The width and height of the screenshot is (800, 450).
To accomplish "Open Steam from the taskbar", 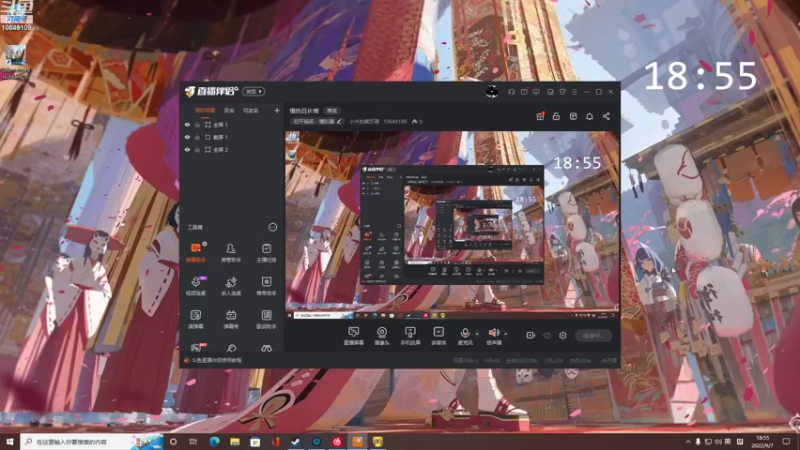I will tap(296, 441).
